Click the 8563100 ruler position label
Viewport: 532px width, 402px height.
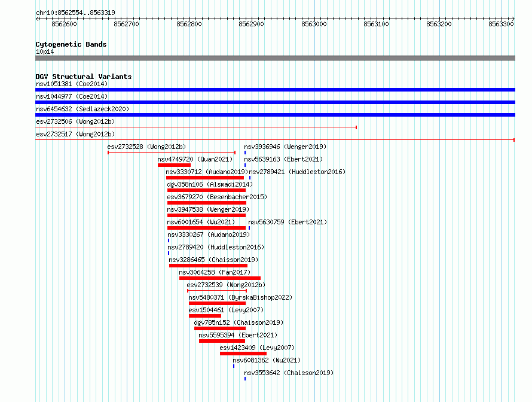(x=376, y=24)
